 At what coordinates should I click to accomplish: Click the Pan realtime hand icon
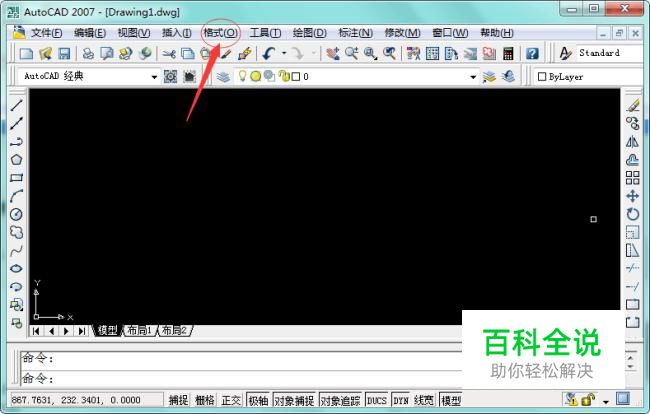[x=332, y=53]
